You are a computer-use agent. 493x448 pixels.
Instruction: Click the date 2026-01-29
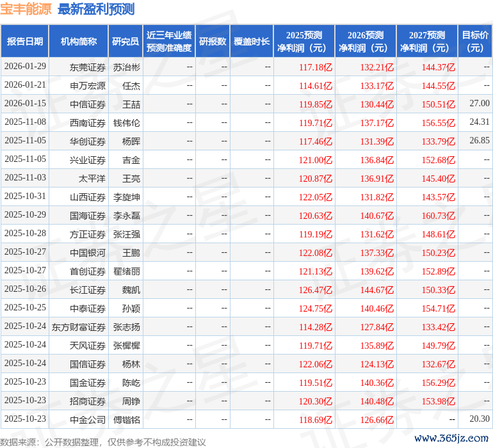tap(25, 67)
